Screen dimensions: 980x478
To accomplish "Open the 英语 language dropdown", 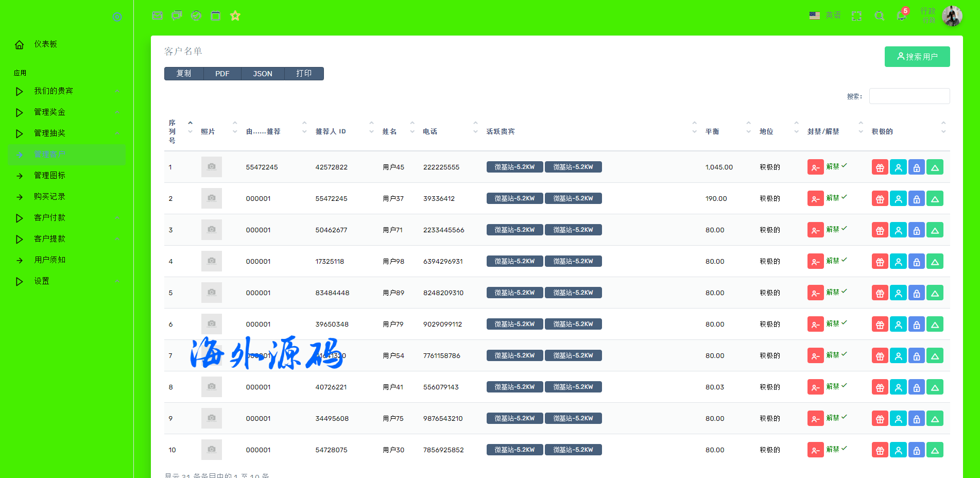I will [x=825, y=15].
